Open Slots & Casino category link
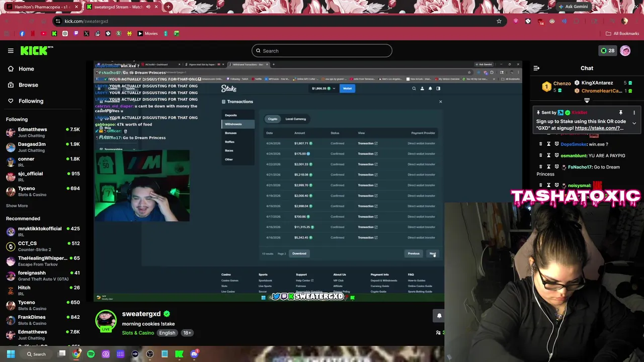This screenshot has height=362, width=644. coord(138,333)
